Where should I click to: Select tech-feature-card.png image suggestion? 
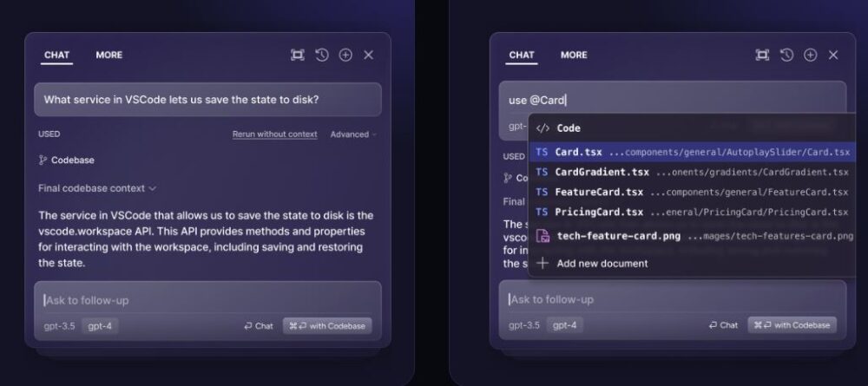point(692,236)
